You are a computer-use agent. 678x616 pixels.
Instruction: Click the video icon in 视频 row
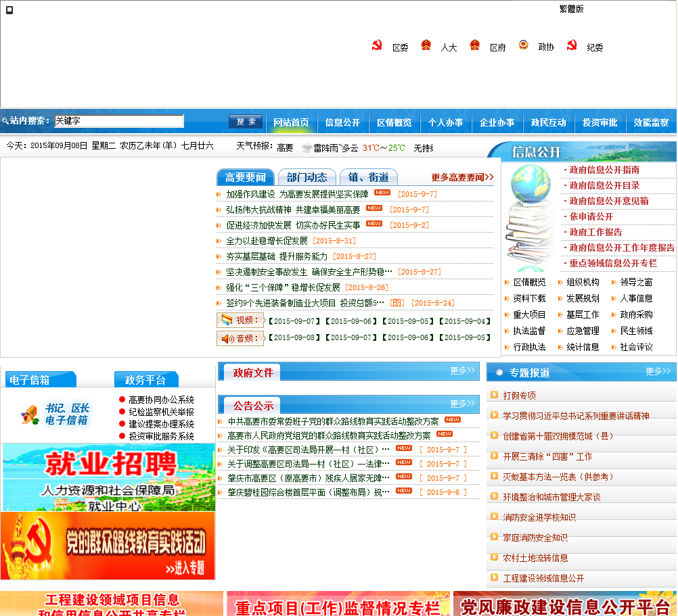pos(227,320)
